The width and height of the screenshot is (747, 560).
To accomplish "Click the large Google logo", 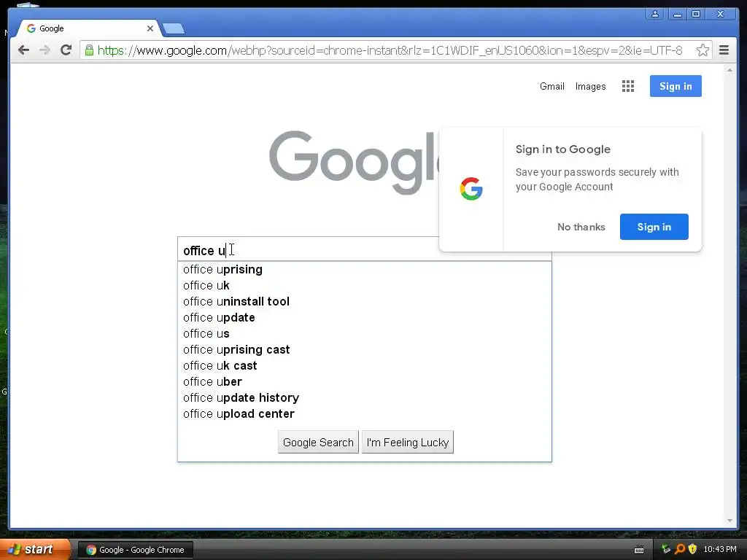I will 354,163.
